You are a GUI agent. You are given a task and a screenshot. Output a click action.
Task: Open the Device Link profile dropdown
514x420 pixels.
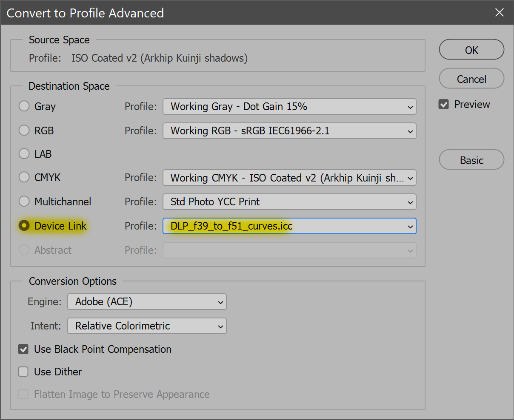289,226
